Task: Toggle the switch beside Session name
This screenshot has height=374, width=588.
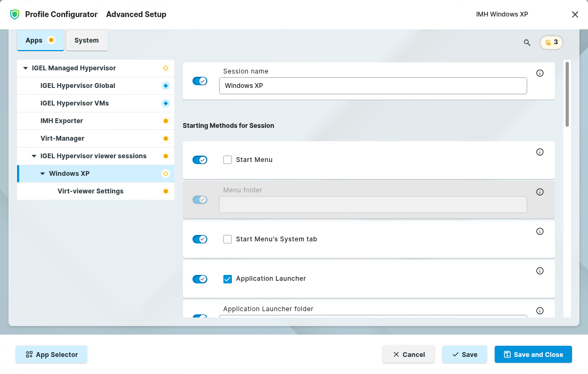Action: (x=200, y=81)
